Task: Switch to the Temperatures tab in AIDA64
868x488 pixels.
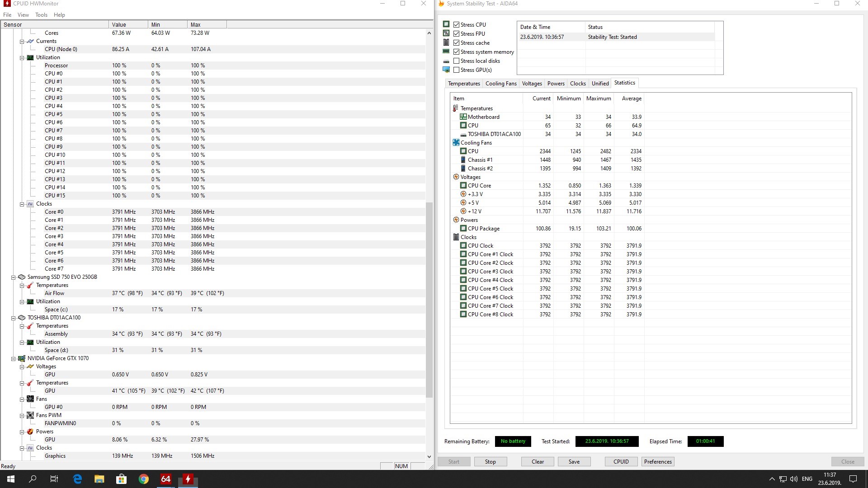Action: tap(464, 84)
